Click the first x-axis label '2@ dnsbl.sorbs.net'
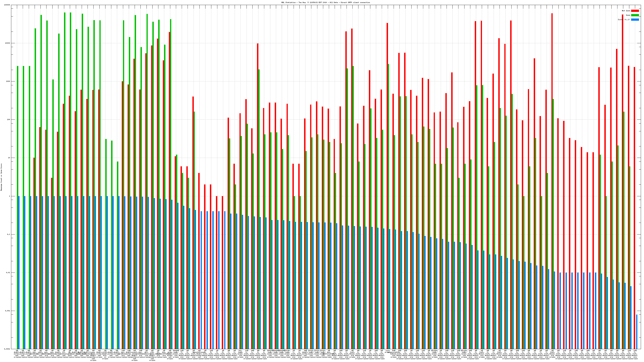 pyautogui.click(x=17, y=354)
